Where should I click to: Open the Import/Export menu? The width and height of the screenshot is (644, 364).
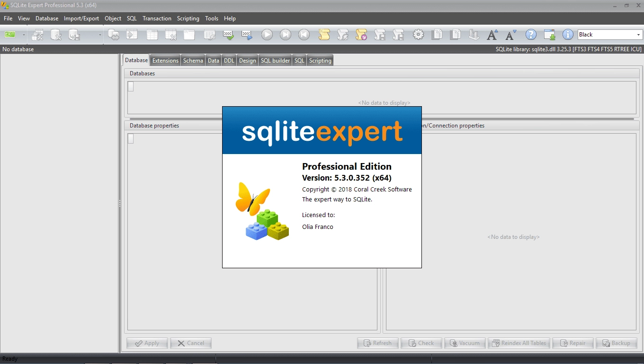[x=81, y=18]
